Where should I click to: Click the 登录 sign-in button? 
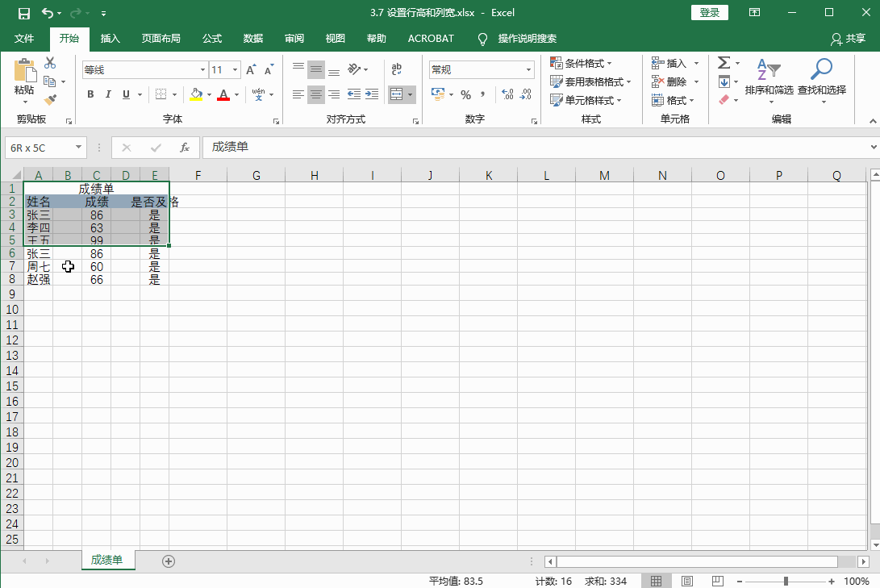[x=709, y=12]
